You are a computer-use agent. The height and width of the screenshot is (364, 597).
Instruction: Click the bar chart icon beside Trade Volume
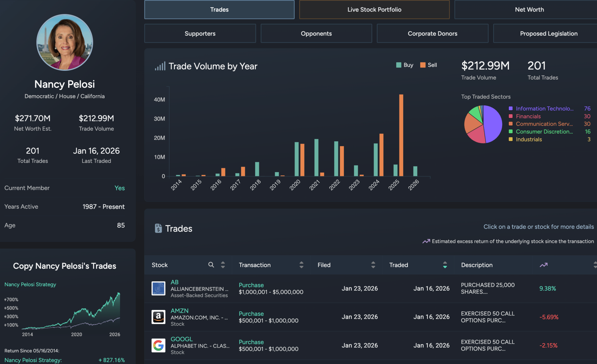[x=160, y=66]
